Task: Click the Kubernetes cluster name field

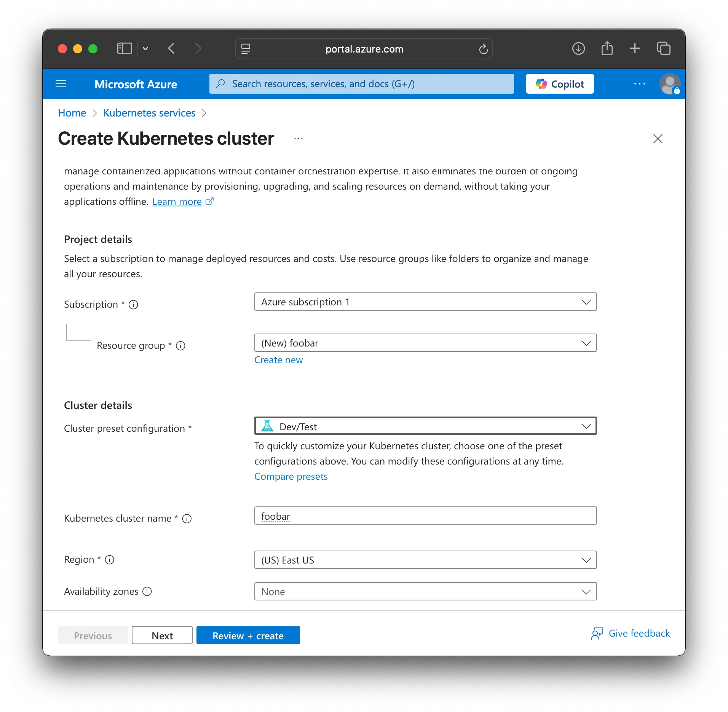Action: (425, 516)
